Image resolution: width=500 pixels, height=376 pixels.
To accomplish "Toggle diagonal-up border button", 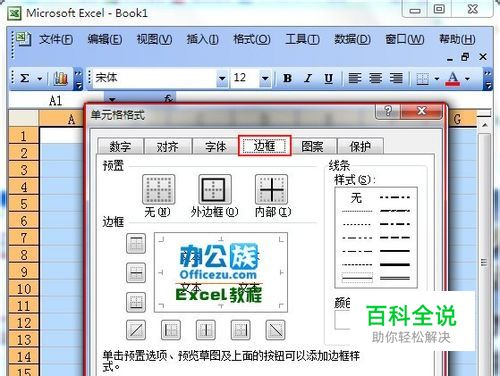I will 136,330.
